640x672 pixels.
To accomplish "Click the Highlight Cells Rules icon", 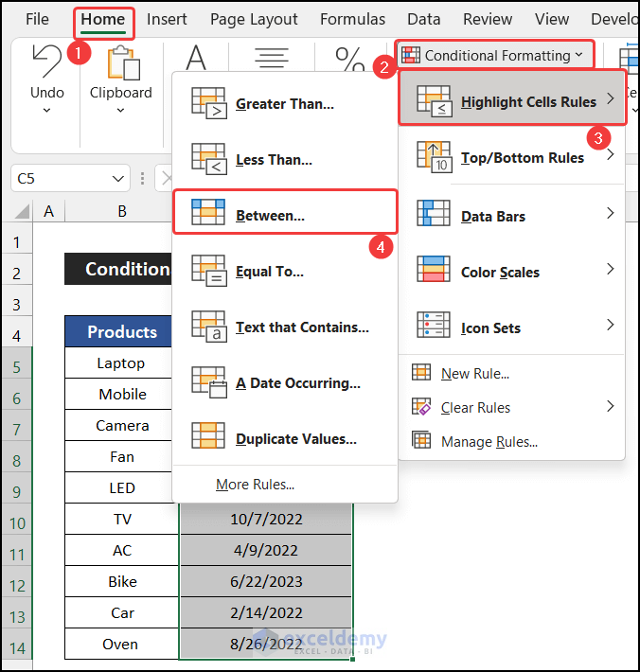I will click(435, 101).
